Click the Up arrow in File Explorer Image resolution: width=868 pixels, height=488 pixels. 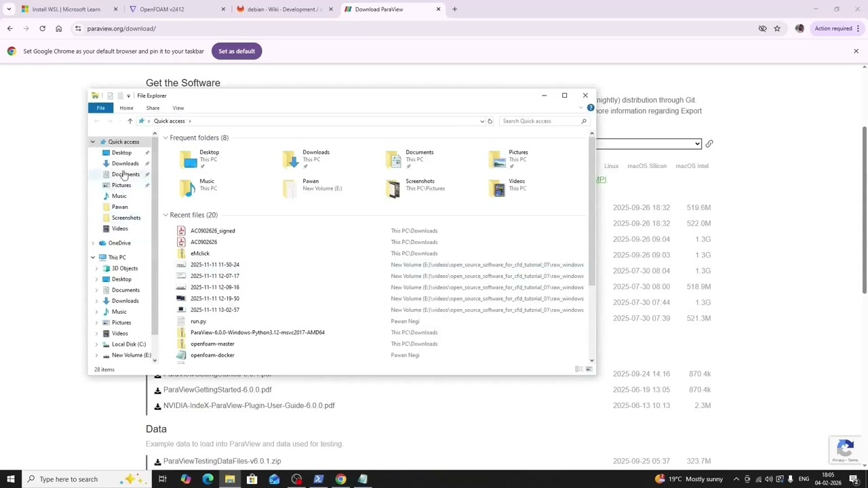pos(130,121)
